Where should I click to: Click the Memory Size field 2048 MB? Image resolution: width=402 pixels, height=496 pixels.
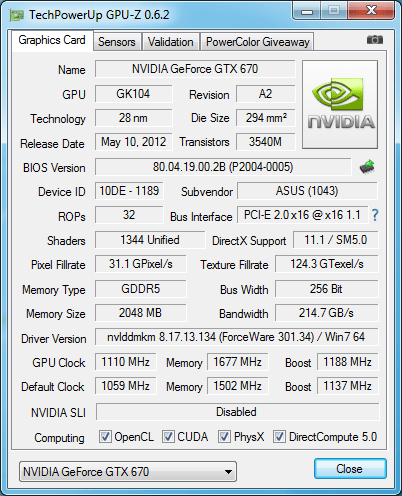coord(140,313)
